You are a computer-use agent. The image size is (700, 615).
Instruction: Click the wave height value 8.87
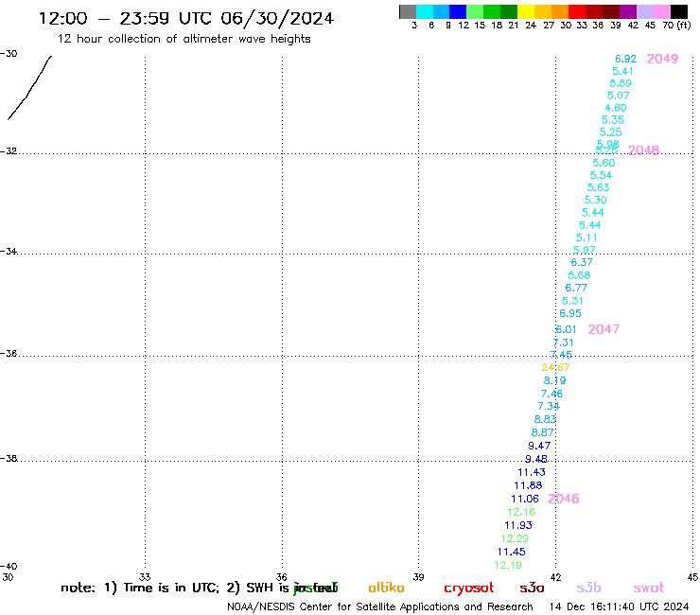pos(542,432)
